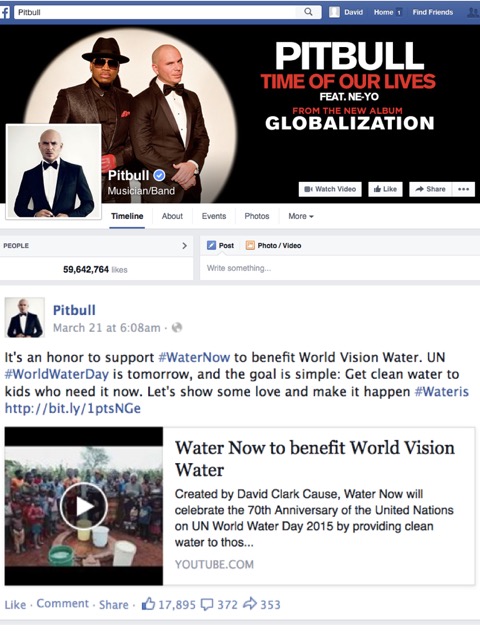Like the Pitbull page
480x640 pixels.
[385, 189]
